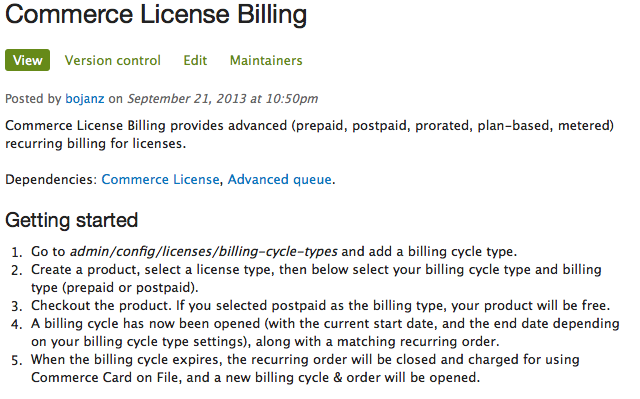Open the Version control tab

pos(113,60)
